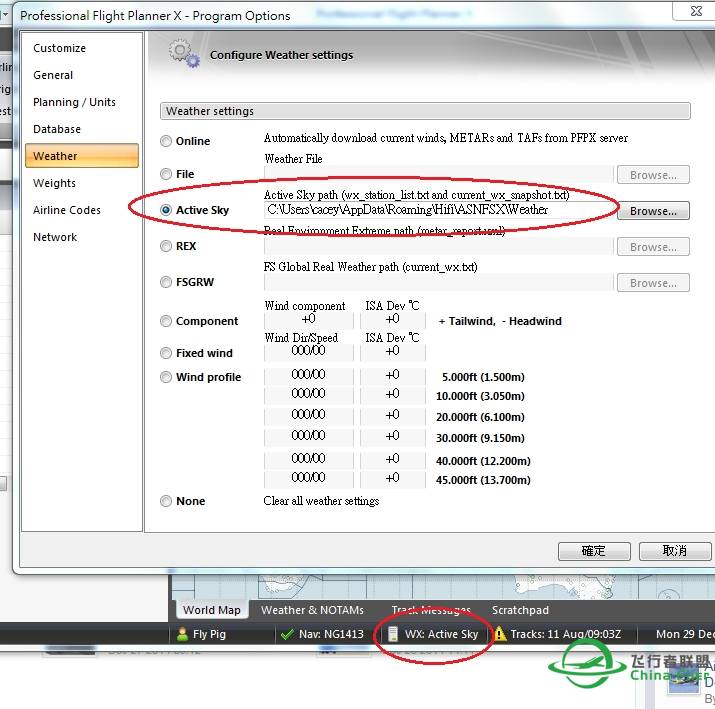
Task: Switch to the Track Messages tab
Action: [x=431, y=610]
